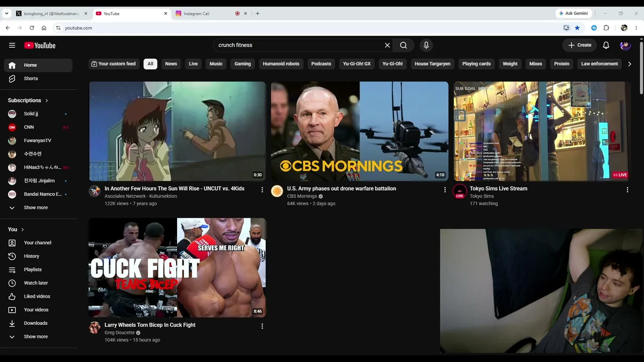Viewport: 644px width, 362px height.
Task: Open options for the U.S. Army drone video
Action: point(445,190)
